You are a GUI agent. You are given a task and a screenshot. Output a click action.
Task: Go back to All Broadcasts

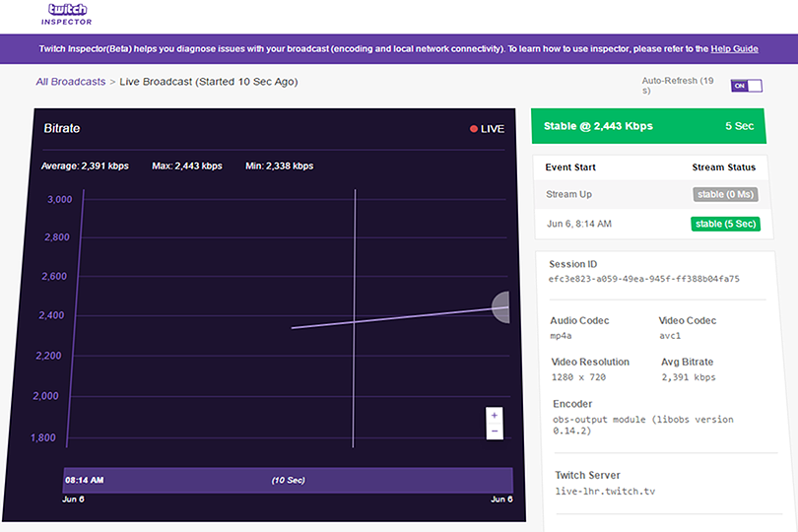coord(70,82)
